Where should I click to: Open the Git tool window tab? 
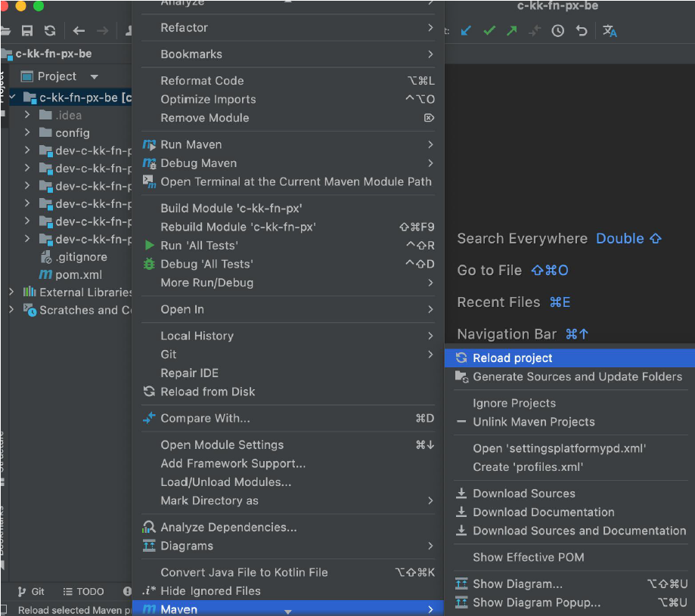(31, 591)
